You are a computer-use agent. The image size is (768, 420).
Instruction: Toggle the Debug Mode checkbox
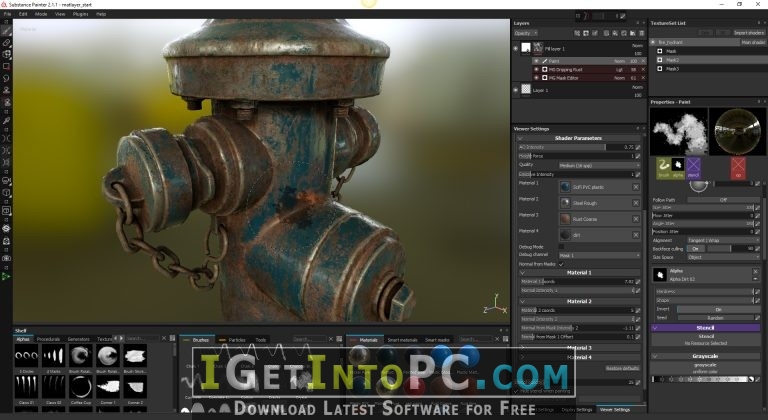point(561,246)
